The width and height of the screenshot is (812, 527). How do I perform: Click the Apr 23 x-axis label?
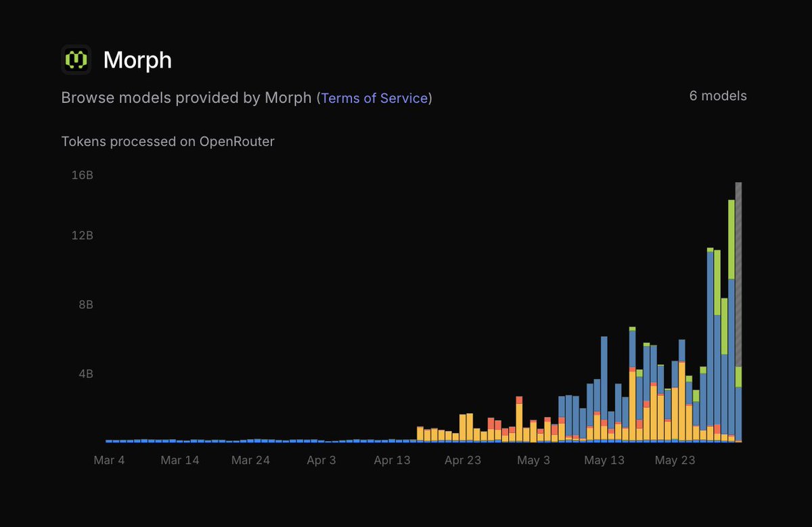(x=463, y=460)
